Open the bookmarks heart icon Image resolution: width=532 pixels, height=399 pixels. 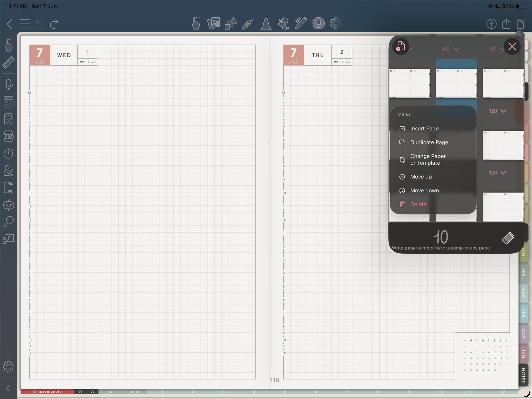tap(9, 119)
